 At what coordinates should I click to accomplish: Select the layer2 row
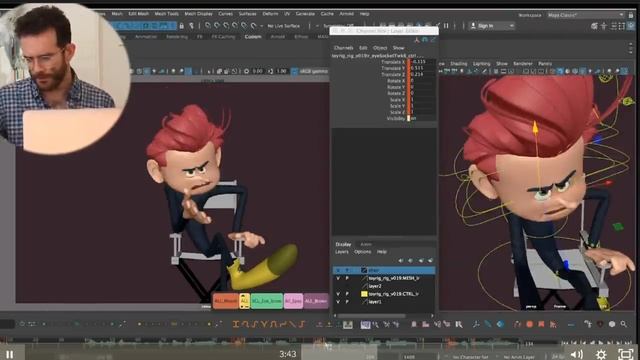384,286
